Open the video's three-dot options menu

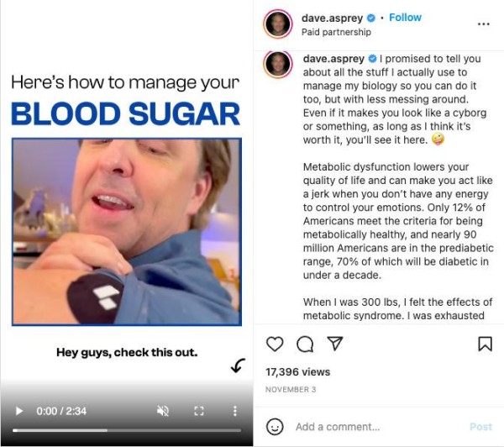(x=234, y=411)
